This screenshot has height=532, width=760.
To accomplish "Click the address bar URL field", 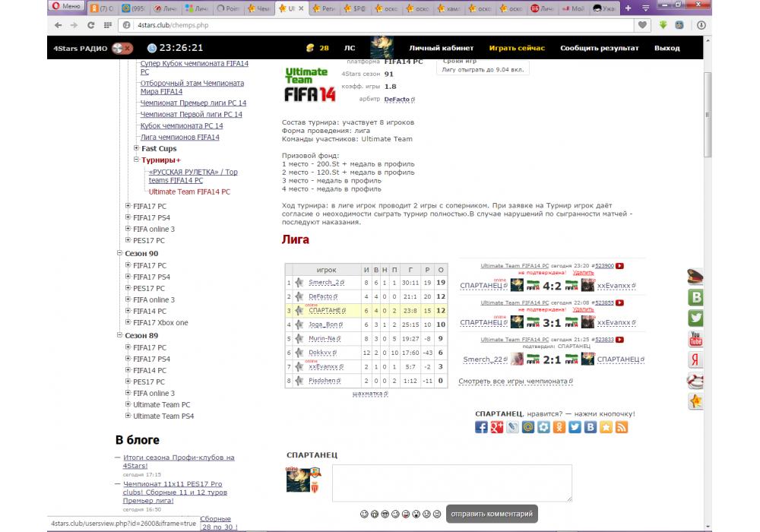I will point(375,25).
